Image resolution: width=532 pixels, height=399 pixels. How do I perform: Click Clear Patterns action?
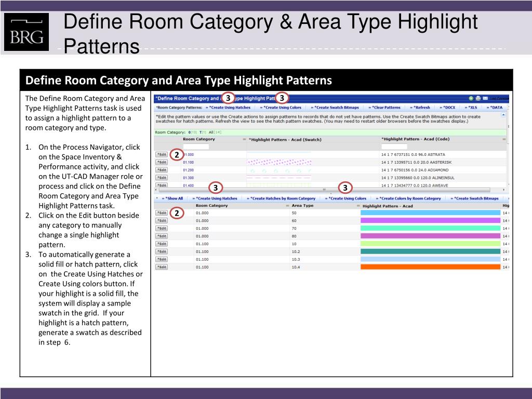[x=386, y=108]
